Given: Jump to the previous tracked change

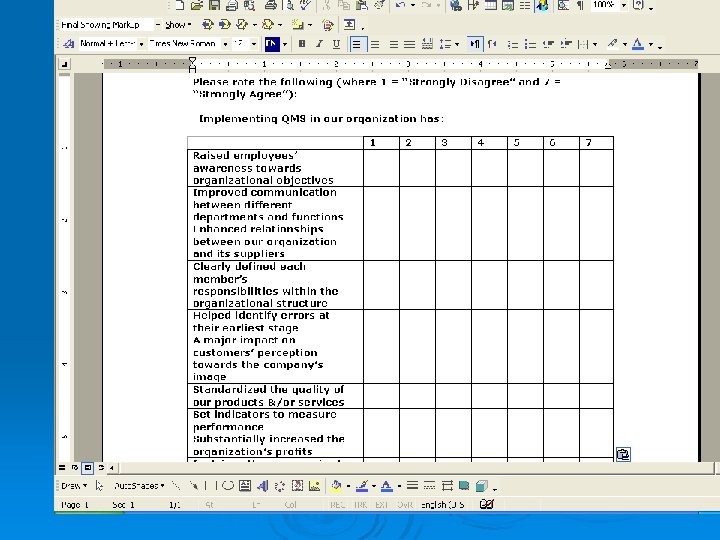Looking at the screenshot, I should pyautogui.click(x=208, y=25).
